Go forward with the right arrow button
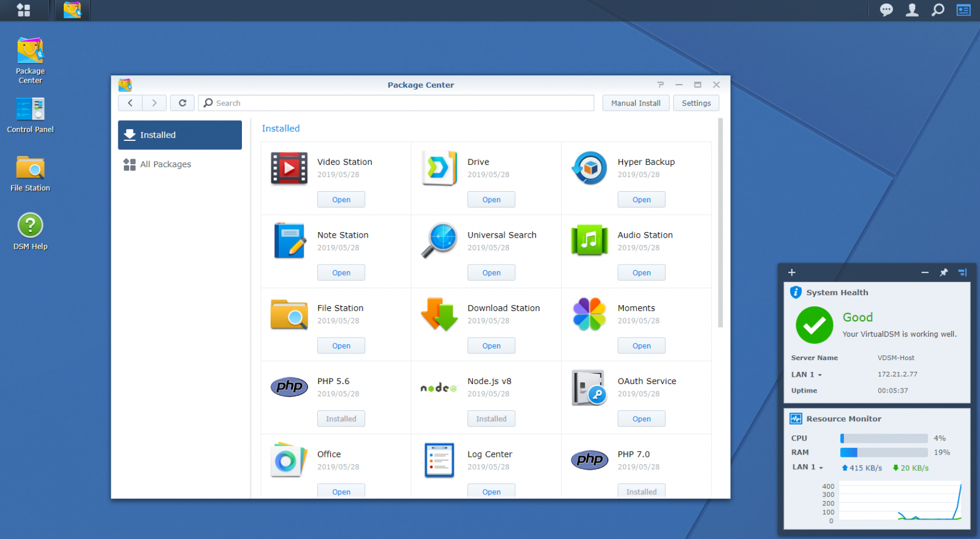This screenshot has width=980, height=539. (x=154, y=103)
